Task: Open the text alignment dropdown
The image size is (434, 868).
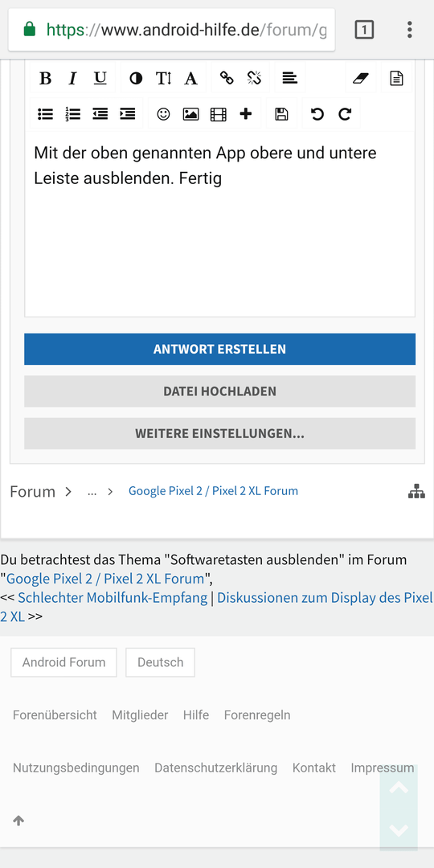Action: (289, 78)
